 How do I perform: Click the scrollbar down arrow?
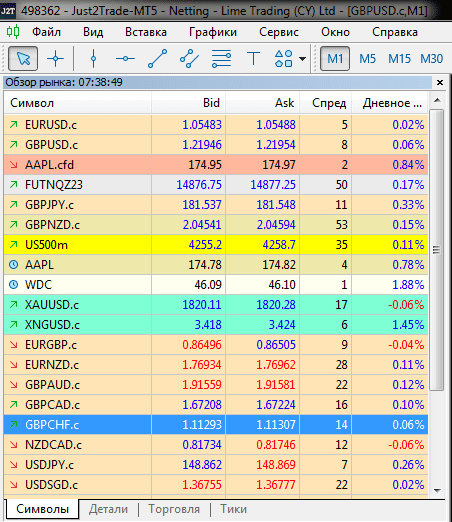tap(438, 490)
